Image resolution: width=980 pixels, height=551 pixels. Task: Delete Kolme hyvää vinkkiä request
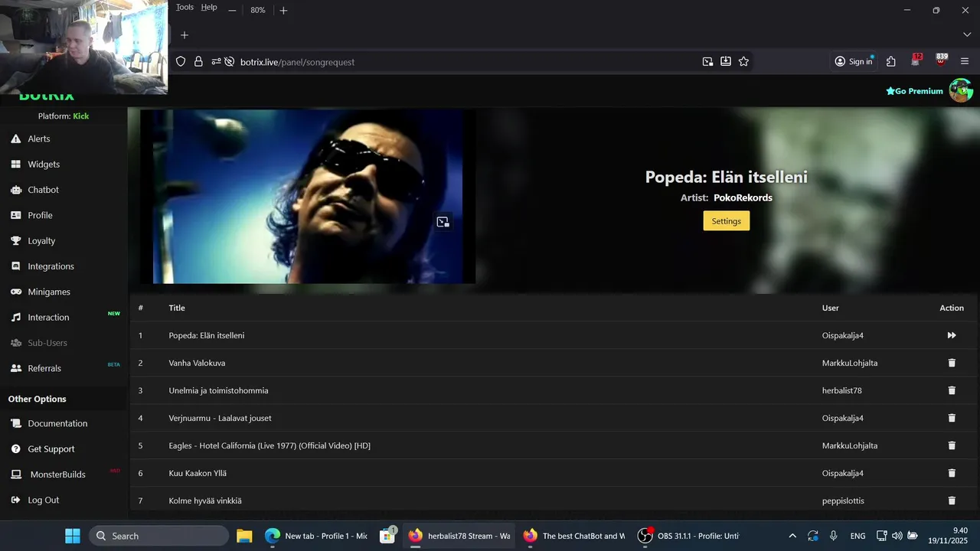952,500
